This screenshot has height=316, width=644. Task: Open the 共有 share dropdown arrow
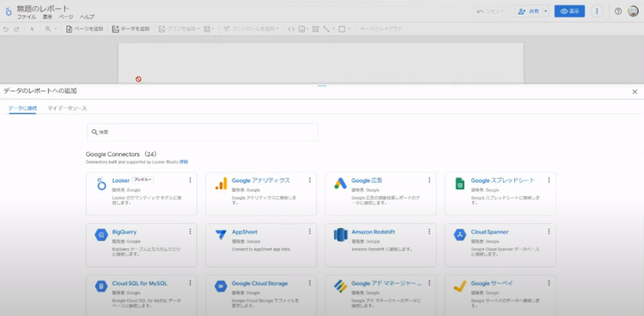[x=546, y=11]
